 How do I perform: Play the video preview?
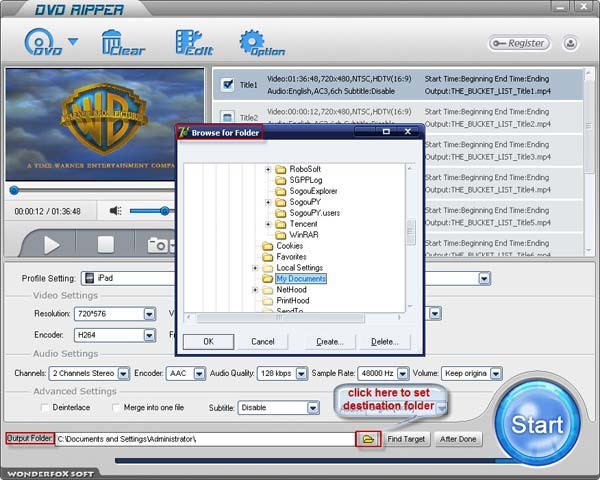click(51, 245)
